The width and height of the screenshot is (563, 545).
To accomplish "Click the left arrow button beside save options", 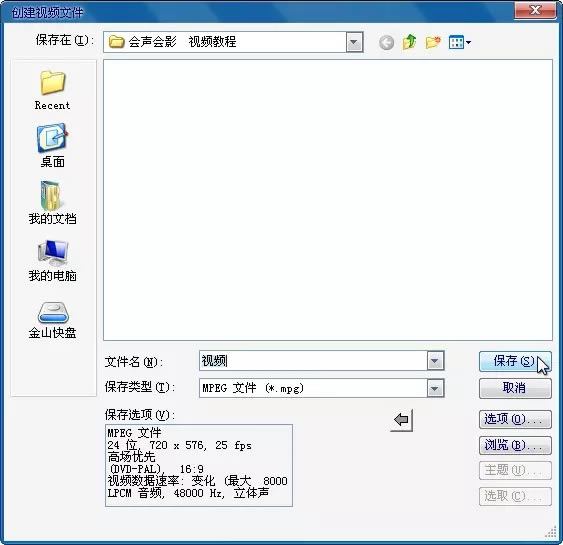I will (401, 420).
